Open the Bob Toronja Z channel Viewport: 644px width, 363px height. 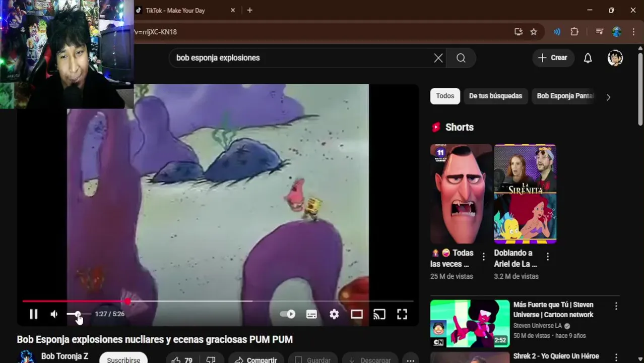(x=65, y=356)
